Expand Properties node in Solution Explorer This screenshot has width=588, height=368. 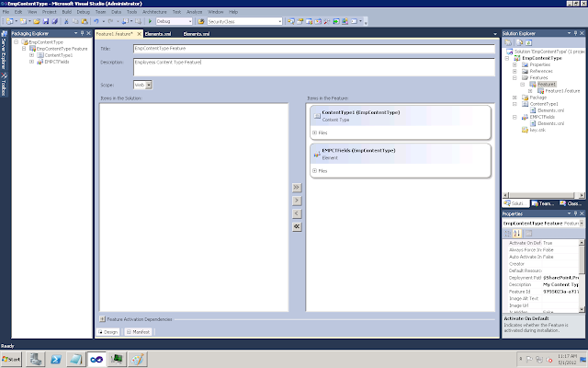[514, 64]
